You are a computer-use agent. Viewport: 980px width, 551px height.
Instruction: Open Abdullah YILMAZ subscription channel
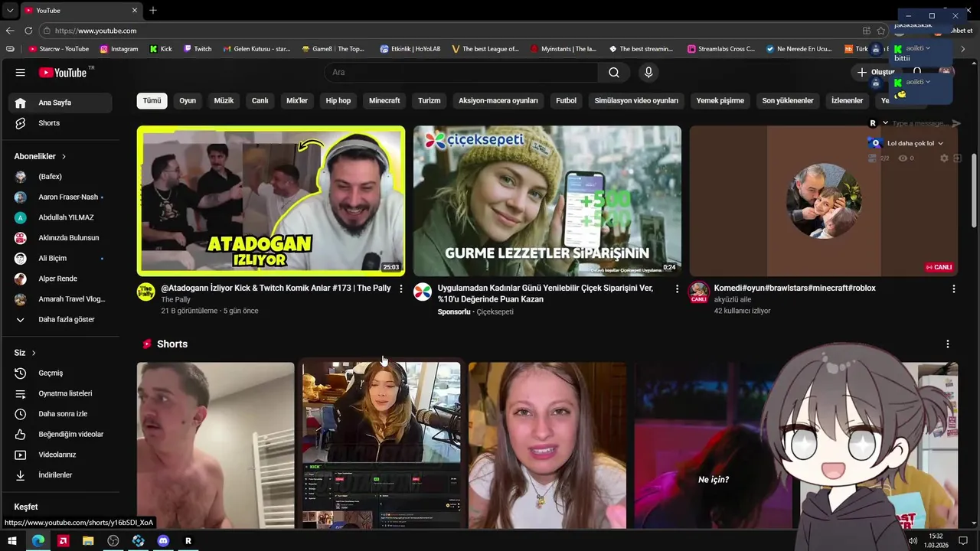(x=61, y=217)
